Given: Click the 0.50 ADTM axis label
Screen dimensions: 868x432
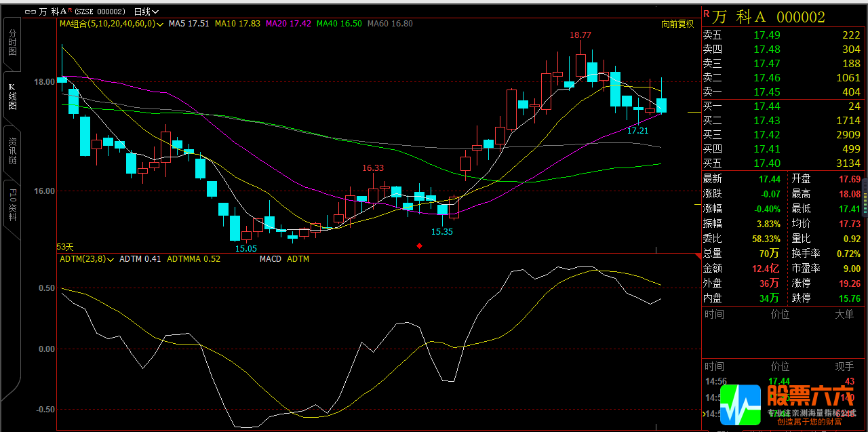Looking at the screenshot, I should point(47,288).
